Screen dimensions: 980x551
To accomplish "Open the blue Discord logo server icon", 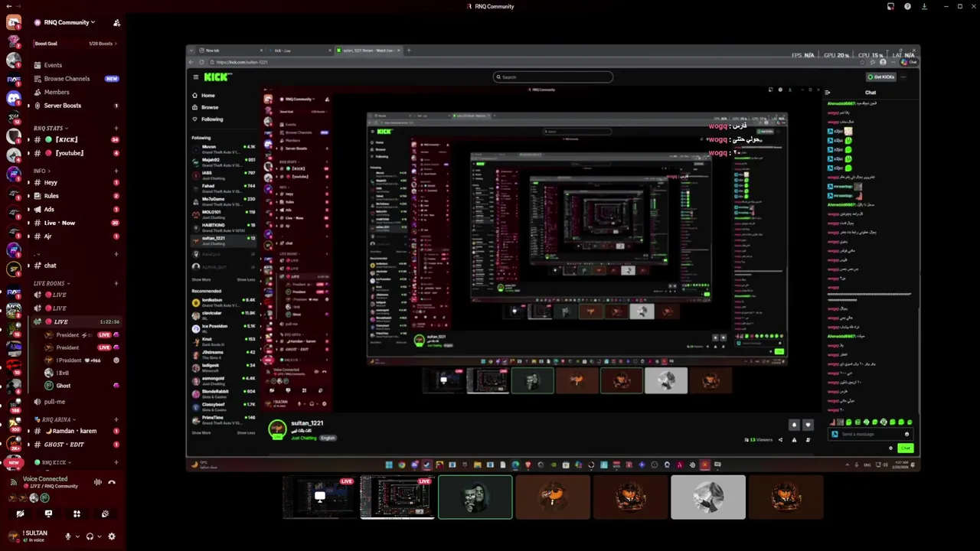I will (x=14, y=98).
